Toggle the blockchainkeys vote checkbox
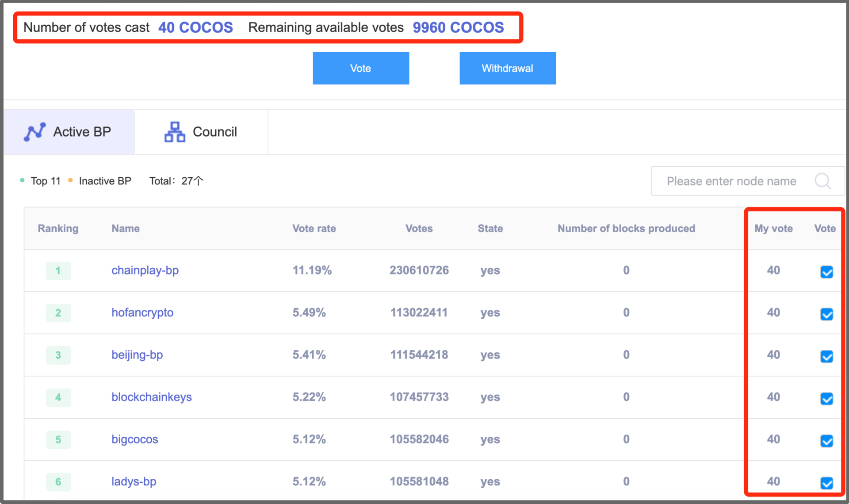Viewport: 849px width, 504px height. (826, 399)
